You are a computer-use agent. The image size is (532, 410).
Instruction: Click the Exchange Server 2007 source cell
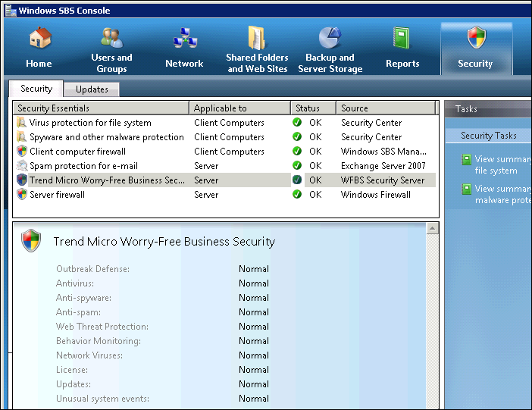coord(383,166)
